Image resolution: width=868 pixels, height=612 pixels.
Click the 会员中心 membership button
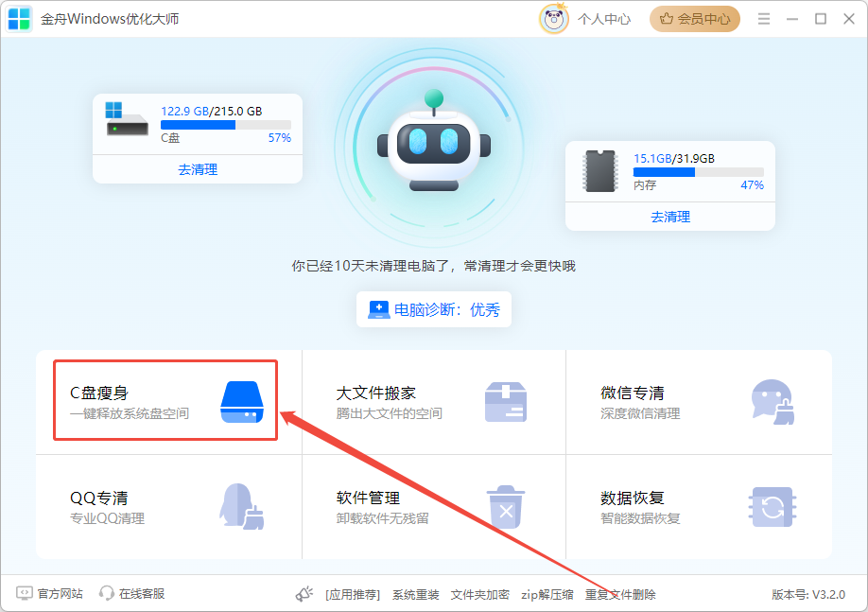coord(695,19)
